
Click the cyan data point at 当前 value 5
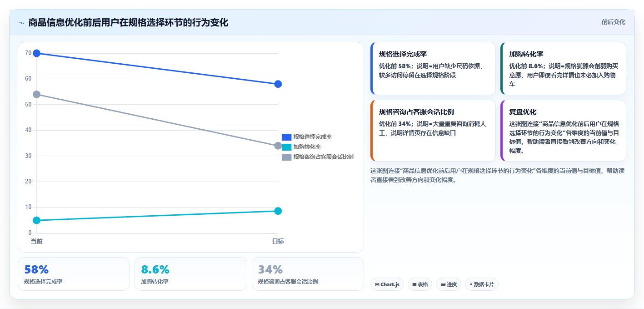[x=37, y=220]
